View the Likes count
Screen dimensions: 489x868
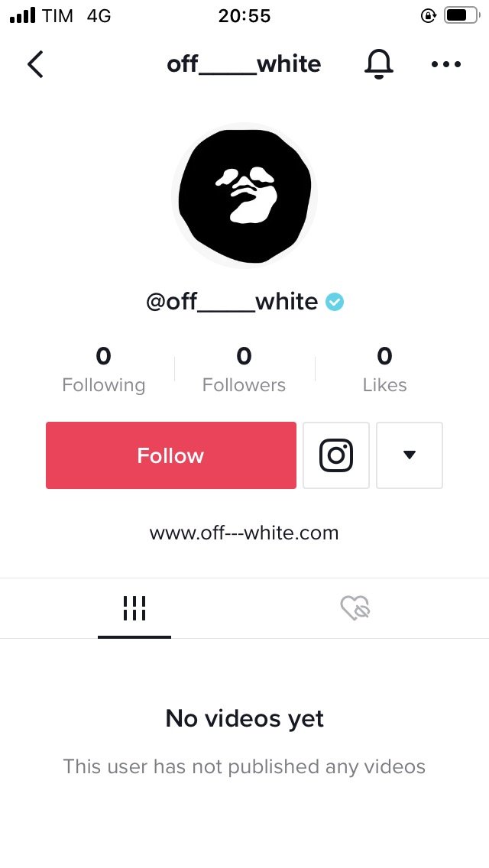coord(385,369)
